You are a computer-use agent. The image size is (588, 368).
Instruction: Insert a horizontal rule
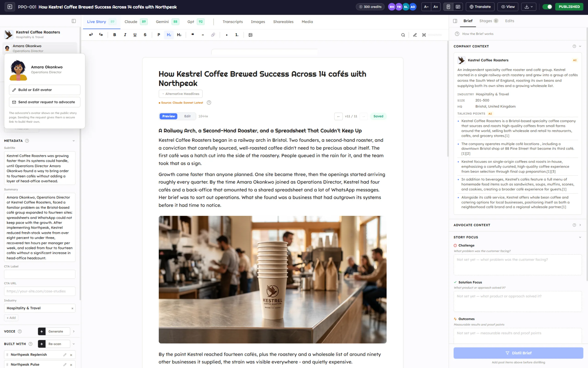203,35
